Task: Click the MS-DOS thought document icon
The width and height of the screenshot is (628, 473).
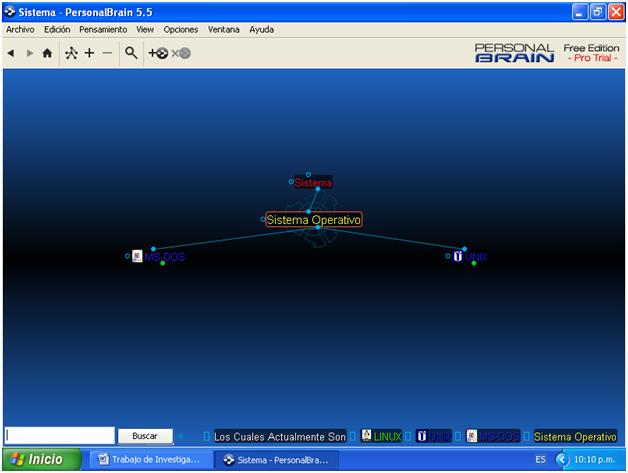Action: pyautogui.click(x=137, y=256)
